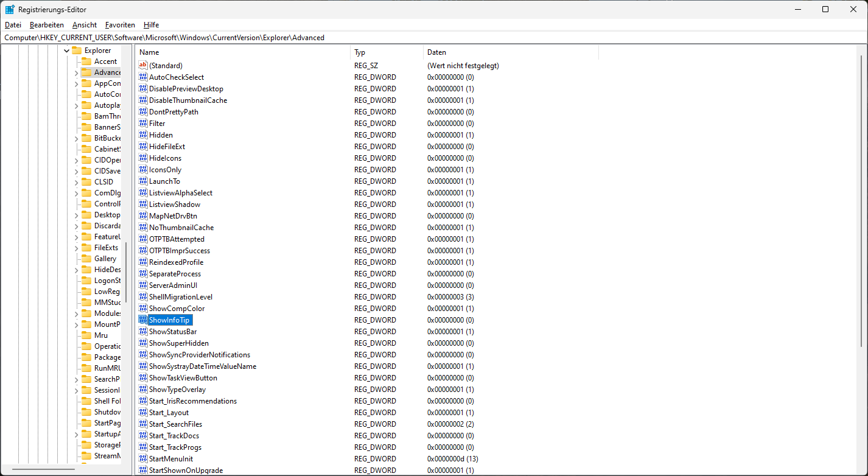The height and width of the screenshot is (476, 868).
Task: Select the ListviewAlphaSelect value name
Action: coord(181,192)
